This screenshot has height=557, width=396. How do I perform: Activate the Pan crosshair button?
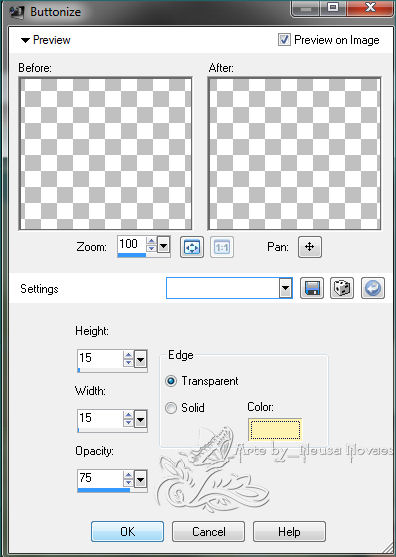[310, 247]
